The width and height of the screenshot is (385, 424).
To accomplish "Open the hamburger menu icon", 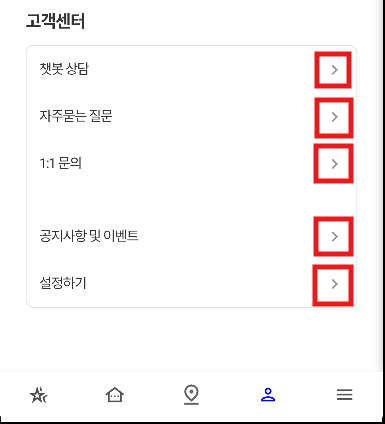I will (345, 395).
